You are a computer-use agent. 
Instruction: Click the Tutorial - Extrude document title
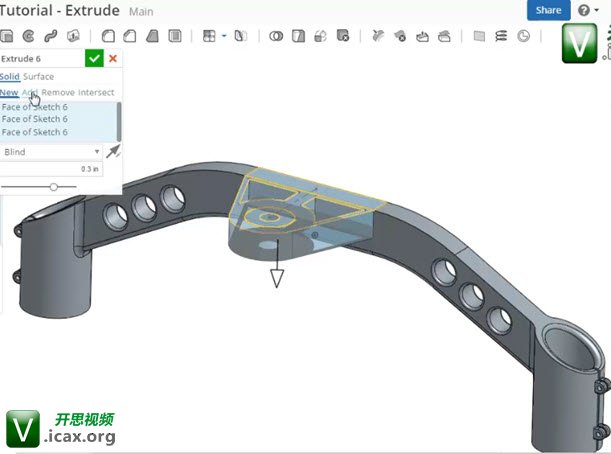(60, 10)
